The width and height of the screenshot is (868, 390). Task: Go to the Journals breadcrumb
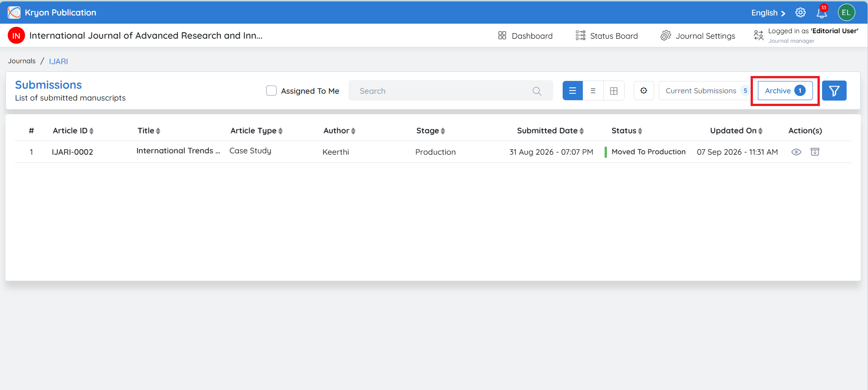[22, 61]
